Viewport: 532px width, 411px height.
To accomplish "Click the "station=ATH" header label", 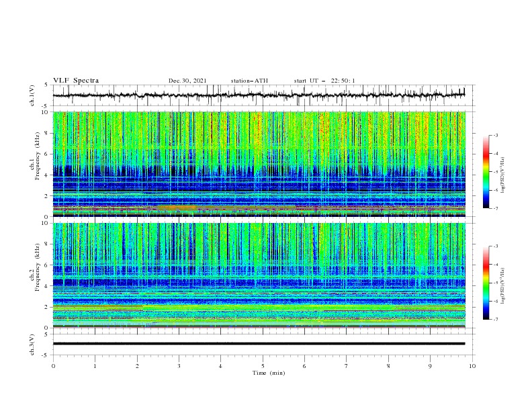I will pyautogui.click(x=249, y=81).
